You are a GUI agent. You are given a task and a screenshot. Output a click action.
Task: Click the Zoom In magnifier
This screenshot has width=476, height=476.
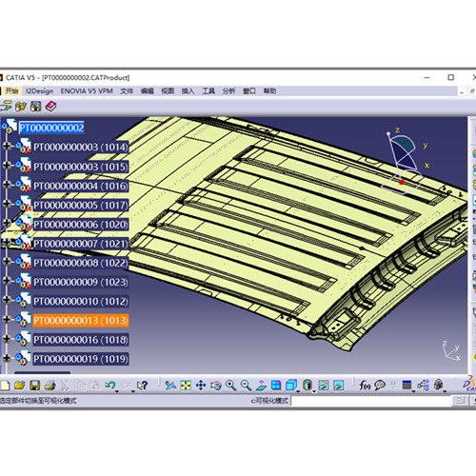[231, 386]
